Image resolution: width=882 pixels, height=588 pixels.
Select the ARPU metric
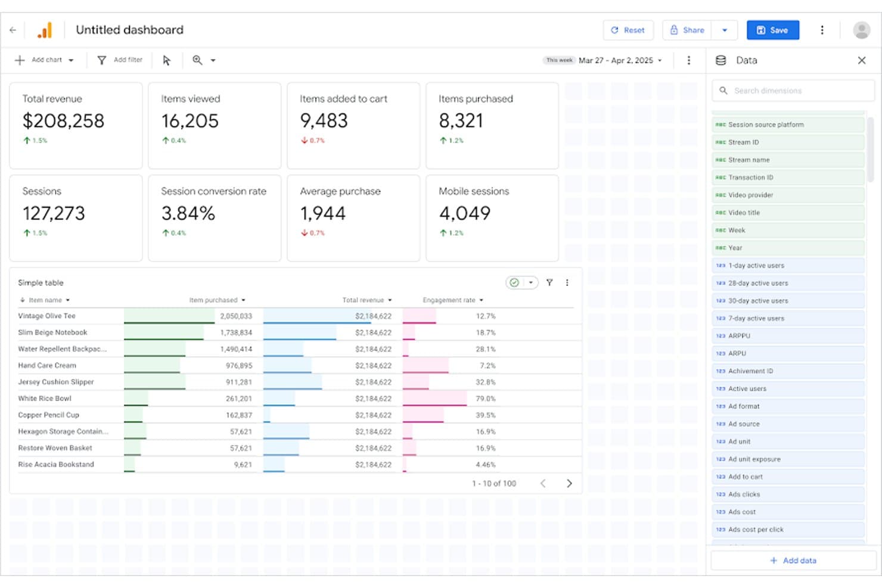click(788, 353)
